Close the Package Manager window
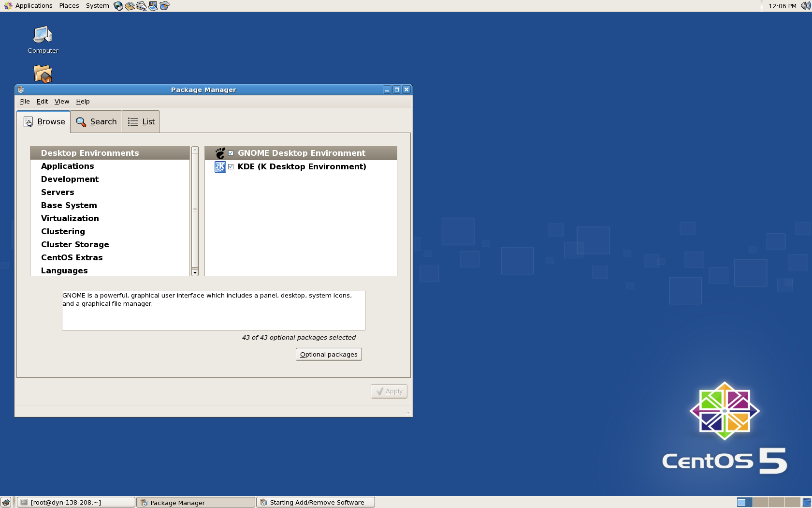 406,90
